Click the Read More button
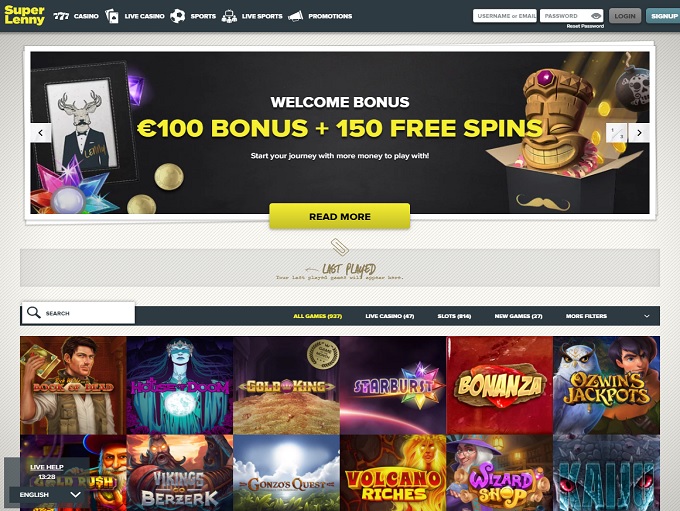Image resolution: width=680 pixels, height=511 pixels. click(x=340, y=216)
